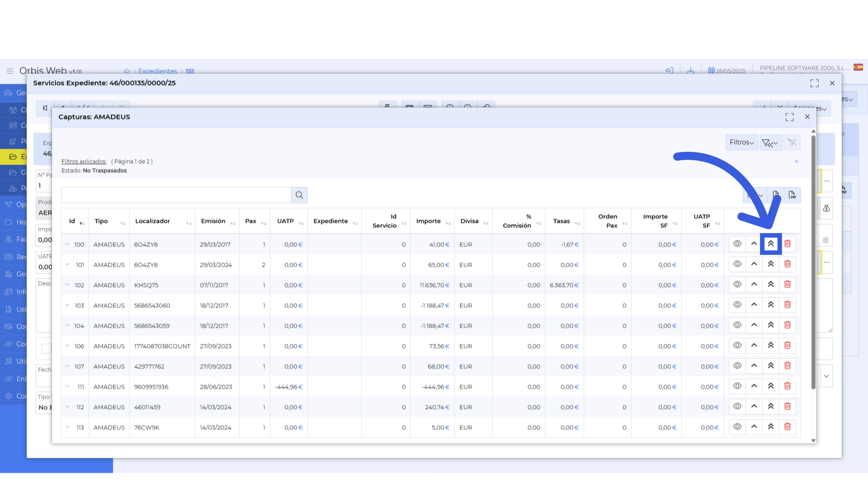The height and width of the screenshot is (488, 868).
Task: Expand row 112 details chevron
Action: tap(67, 407)
